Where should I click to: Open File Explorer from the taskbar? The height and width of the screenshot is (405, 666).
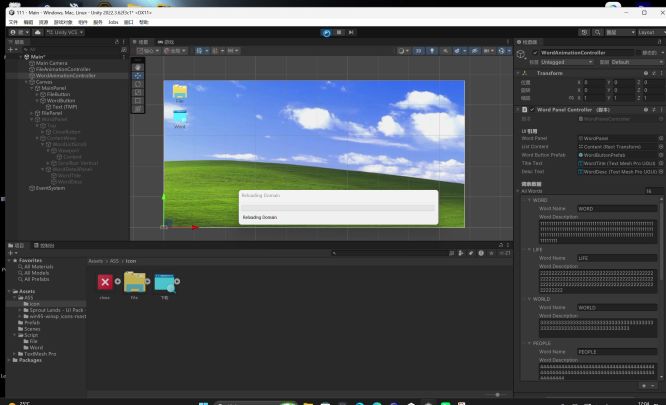tap(308, 403)
